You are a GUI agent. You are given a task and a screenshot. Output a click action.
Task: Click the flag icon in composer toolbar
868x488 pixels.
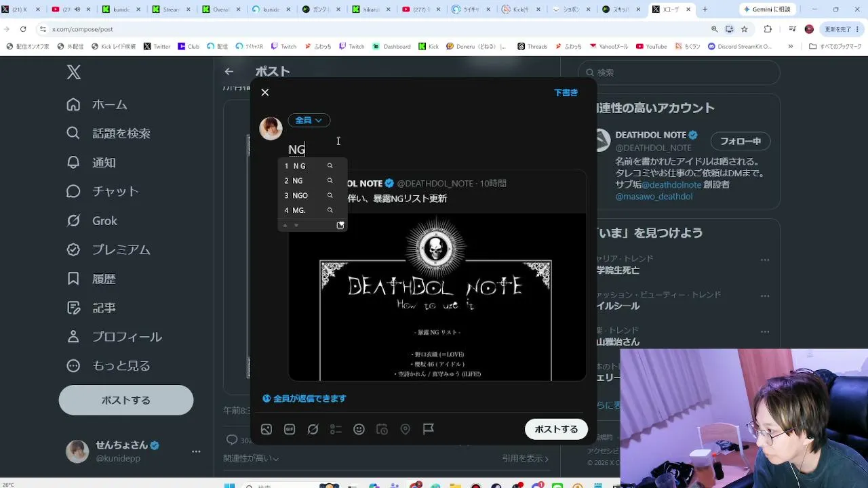(x=429, y=429)
